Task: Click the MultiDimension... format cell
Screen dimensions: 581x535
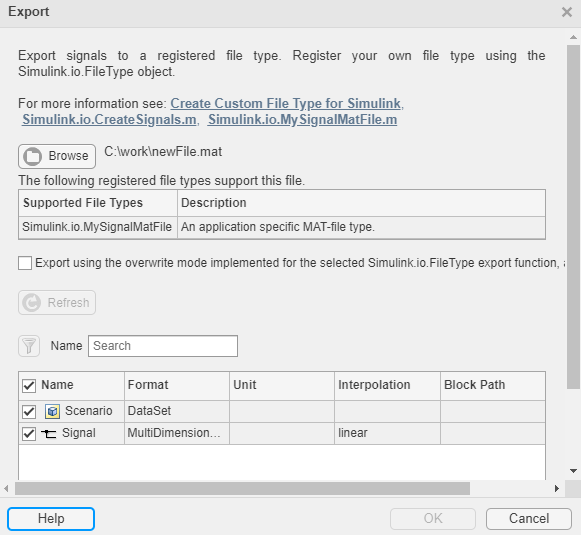Action: click(177, 433)
